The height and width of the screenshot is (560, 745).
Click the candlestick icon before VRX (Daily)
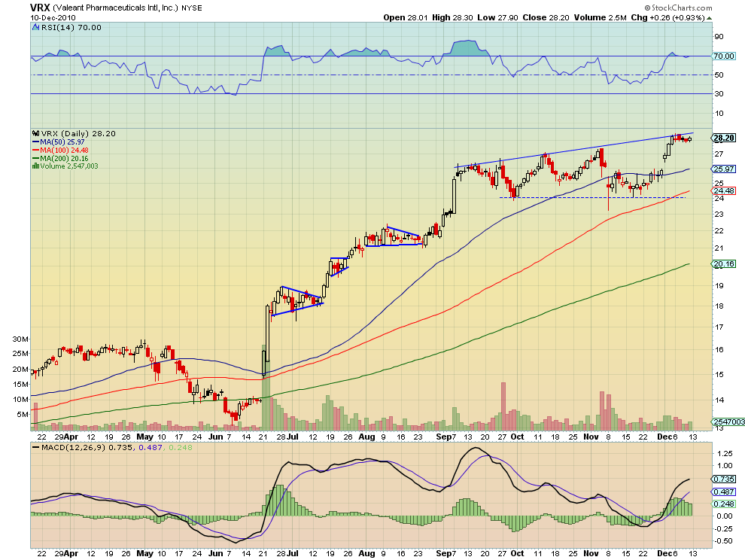(x=35, y=133)
